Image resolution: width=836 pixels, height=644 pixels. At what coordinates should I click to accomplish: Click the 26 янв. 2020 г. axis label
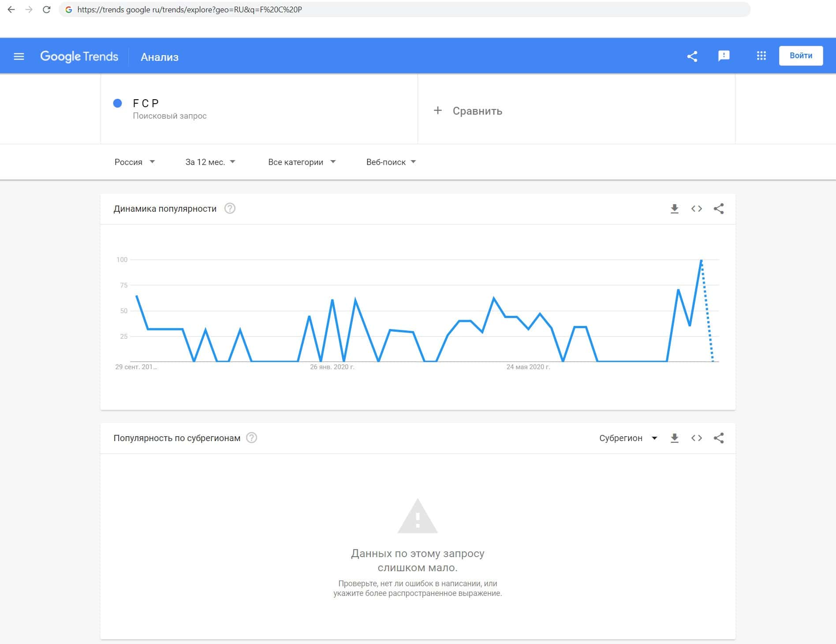[x=332, y=367]
